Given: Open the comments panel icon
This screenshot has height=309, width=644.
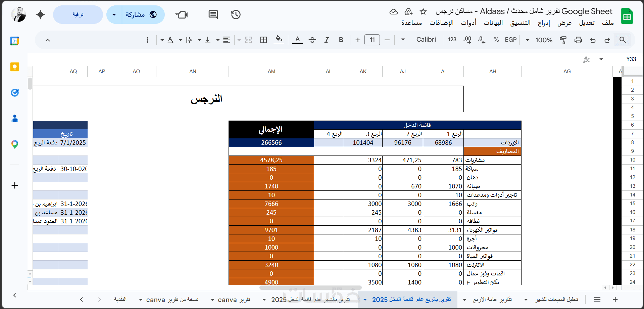Looking at the screenshot, I should click(x=213, y=14).
